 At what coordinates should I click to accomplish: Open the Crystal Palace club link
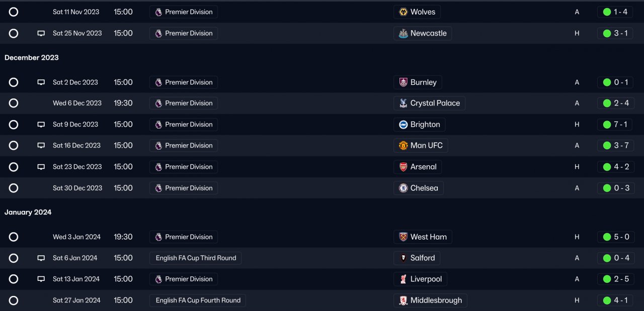435,103
